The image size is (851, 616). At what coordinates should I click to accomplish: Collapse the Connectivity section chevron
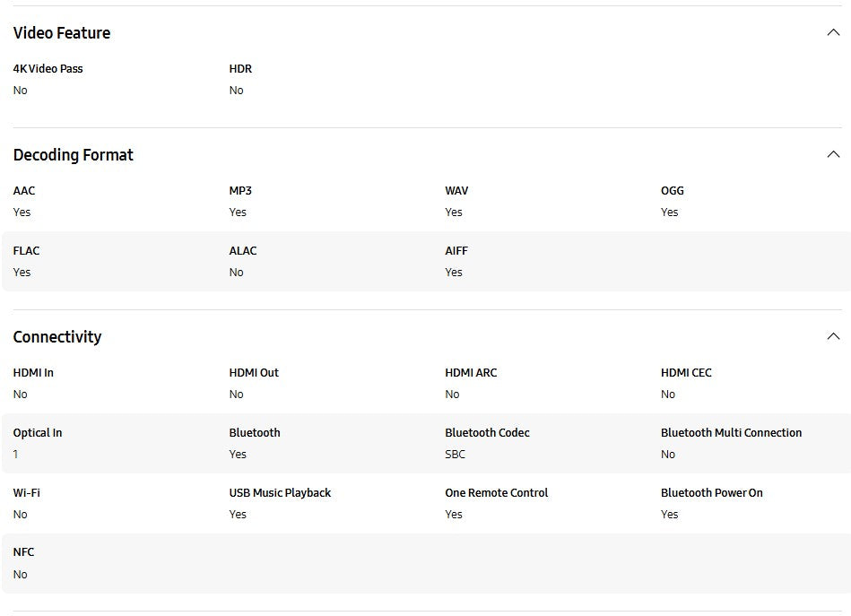point(833,336)
